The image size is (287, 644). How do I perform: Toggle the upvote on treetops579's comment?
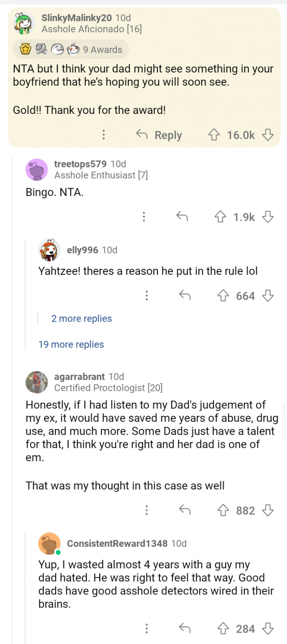pyautogui.click(x=221, y=217)
